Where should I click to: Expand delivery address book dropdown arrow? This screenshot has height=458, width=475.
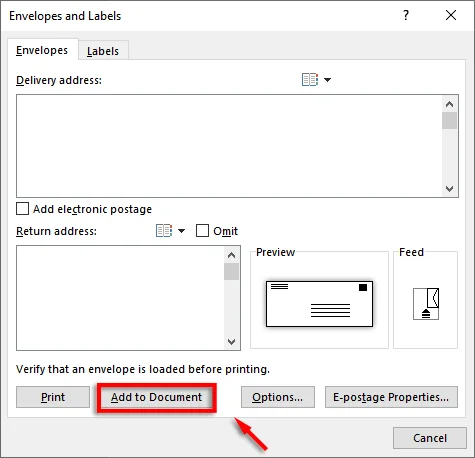tap(327, 80)
